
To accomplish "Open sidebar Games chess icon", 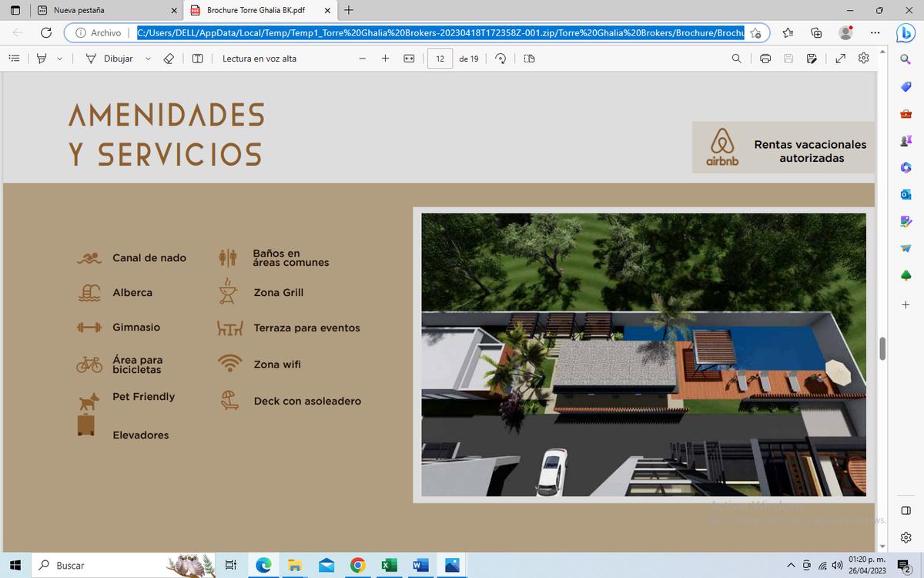I will [906, 140].
